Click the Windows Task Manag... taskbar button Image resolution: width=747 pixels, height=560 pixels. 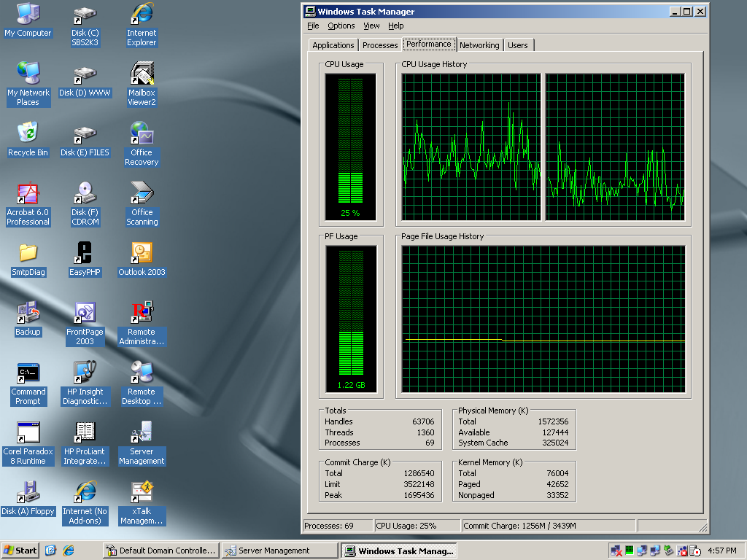[399, 551]
